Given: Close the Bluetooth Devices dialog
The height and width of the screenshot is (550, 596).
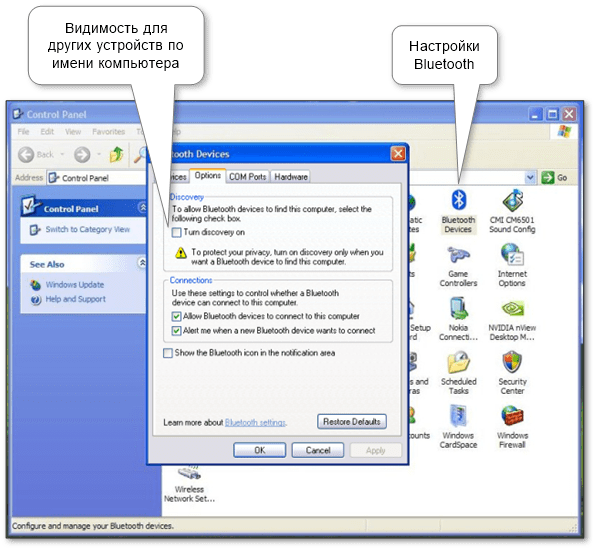Looking at the screenshot, I should [398, 154].
